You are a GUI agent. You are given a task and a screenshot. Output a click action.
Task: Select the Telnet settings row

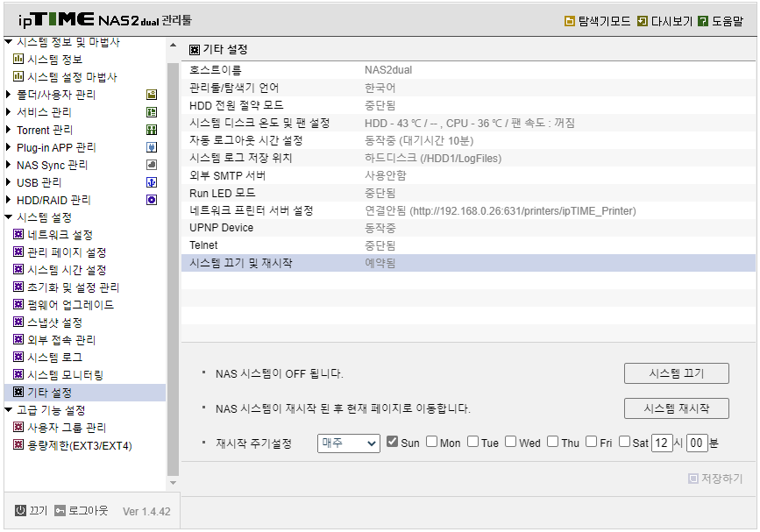point(468,245)
